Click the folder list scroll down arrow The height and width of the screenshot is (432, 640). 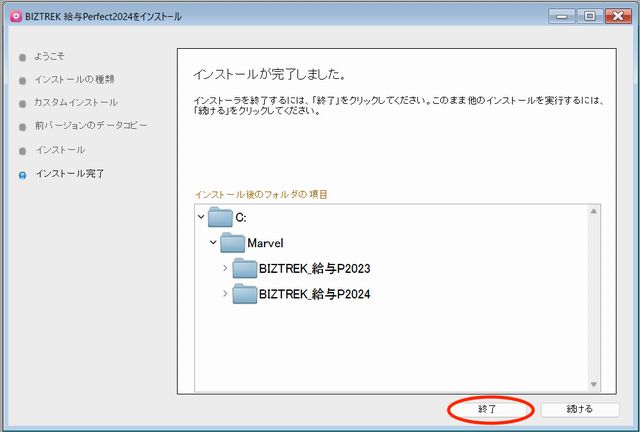(x=593, y=384)
